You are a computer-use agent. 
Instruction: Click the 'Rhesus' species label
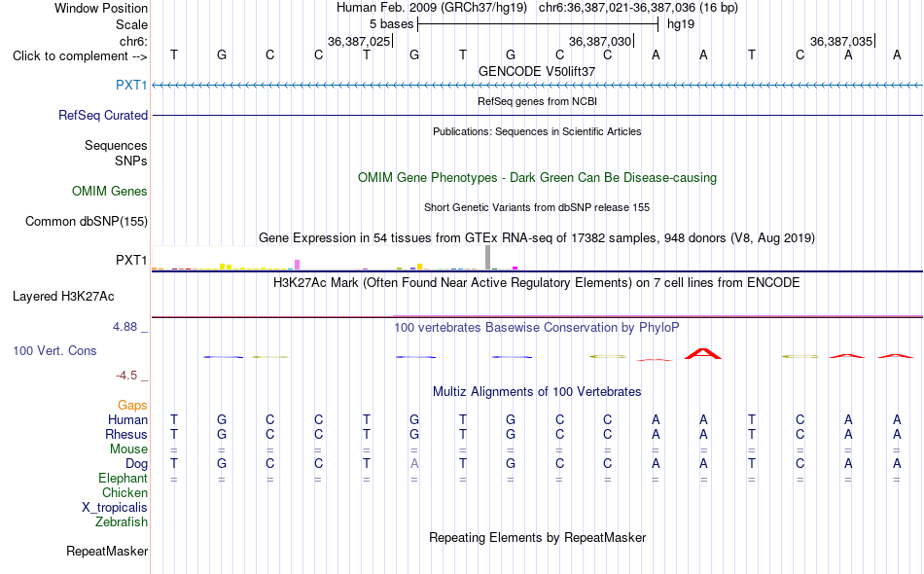(126, 434)
